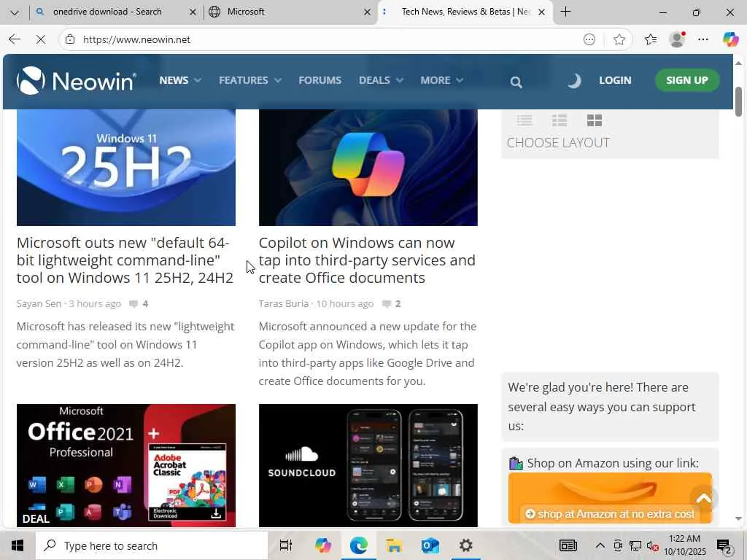Open the tab actions chevron menu

coord(15,12)
